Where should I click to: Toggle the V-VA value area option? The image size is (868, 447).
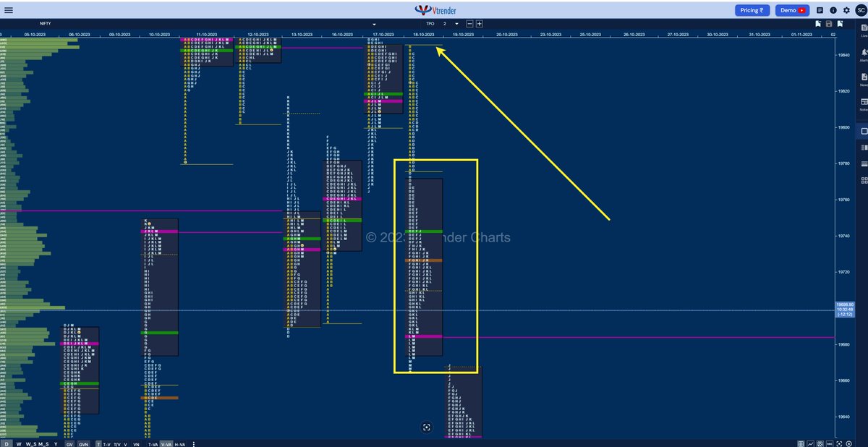pyautogui.click(x=166, y=443)
